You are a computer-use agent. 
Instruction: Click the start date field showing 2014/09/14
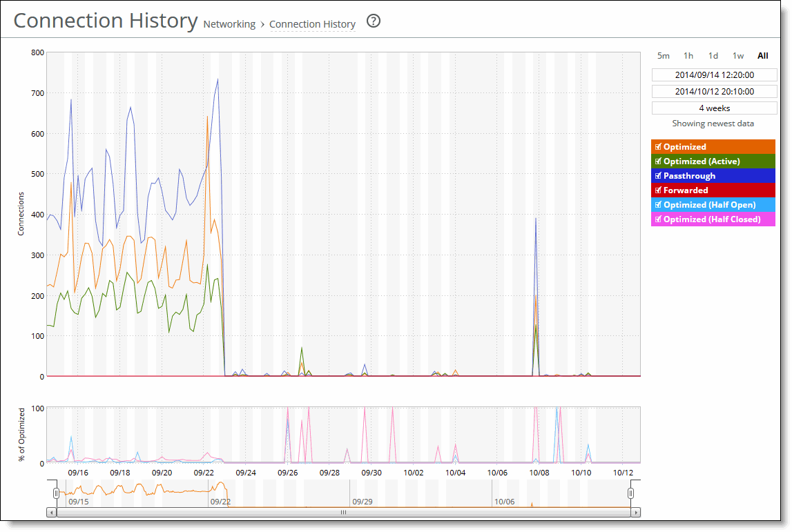pos(714,75)
